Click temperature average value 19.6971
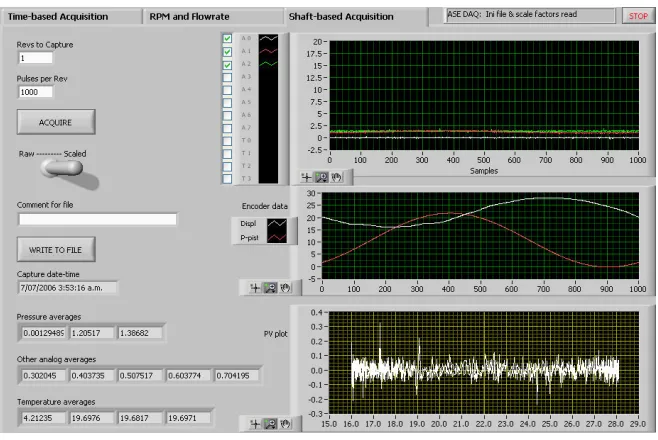Viewport: 658px width, 440px height. [x=188, y=418]
